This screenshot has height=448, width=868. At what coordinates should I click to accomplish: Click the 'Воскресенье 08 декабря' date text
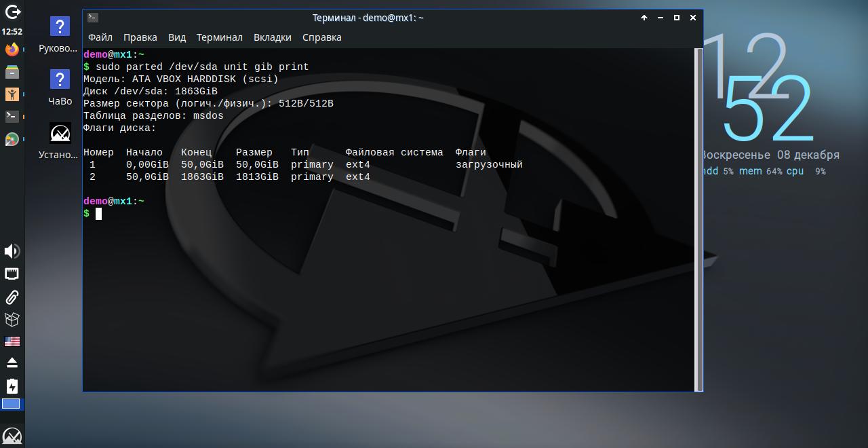771,155
